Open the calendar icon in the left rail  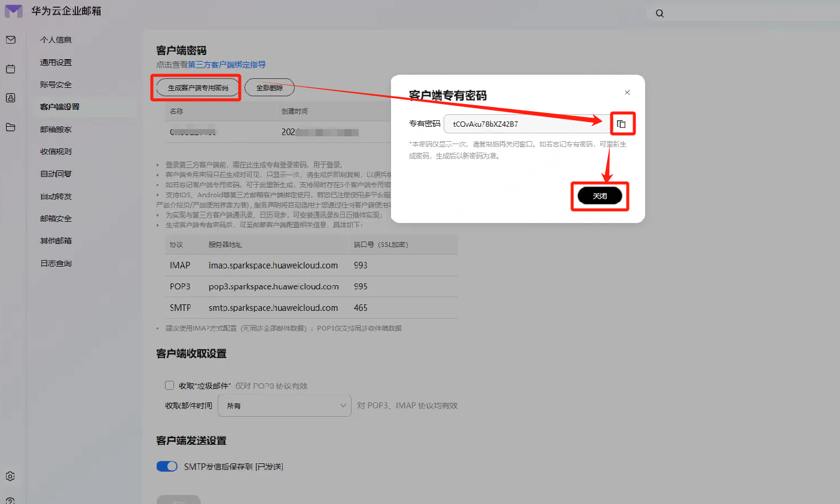click(10, 69)
